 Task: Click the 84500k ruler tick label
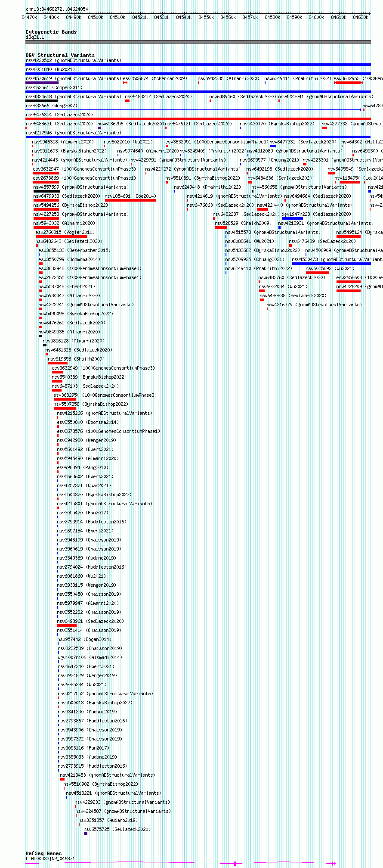(x=96, y=17)
